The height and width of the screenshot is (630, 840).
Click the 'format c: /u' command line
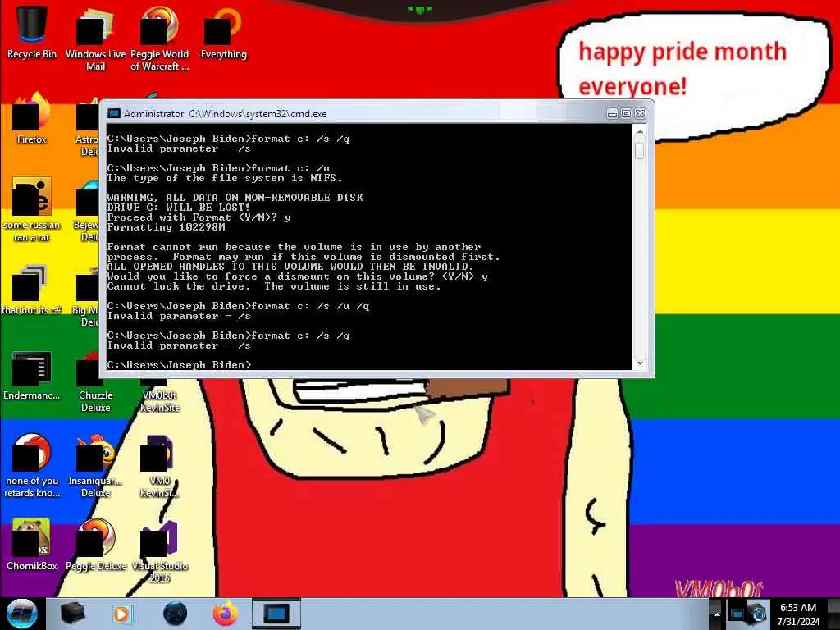[218, 168]
